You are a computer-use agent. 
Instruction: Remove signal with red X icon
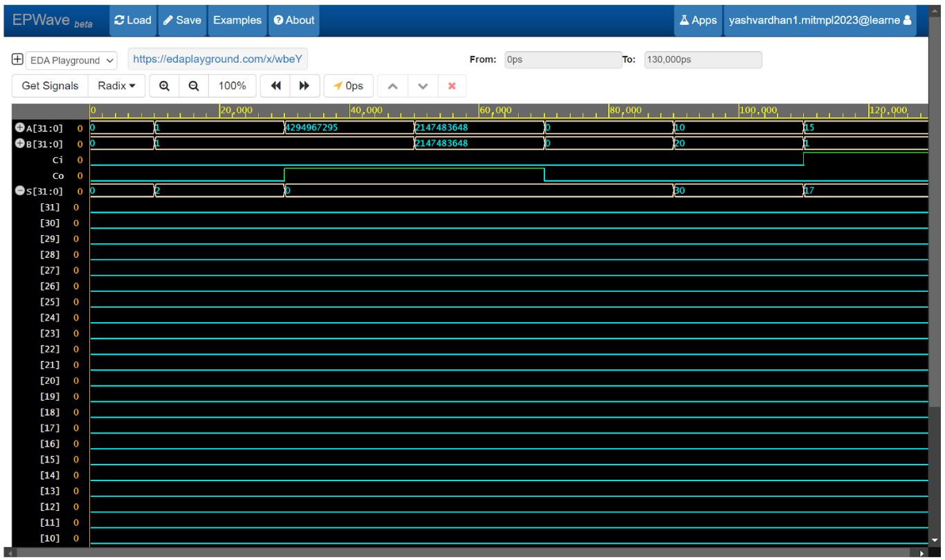452,86
